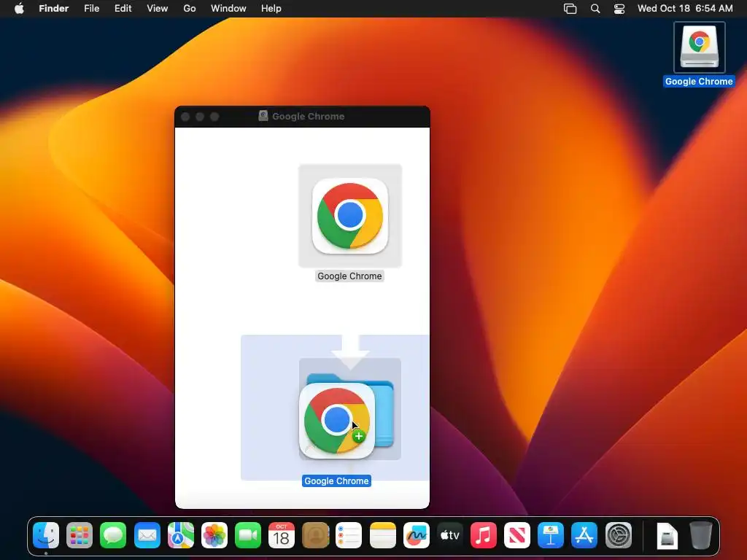The width and height of the screenshot is (747, 560).
Task: Open News app in the Dock
Action: coord(517,536)
